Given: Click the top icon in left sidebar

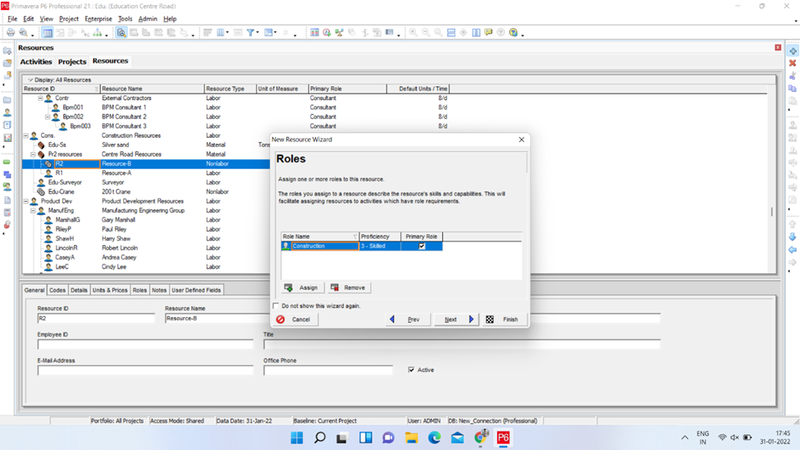Looking at the screenshot, I should coord(7,51).
